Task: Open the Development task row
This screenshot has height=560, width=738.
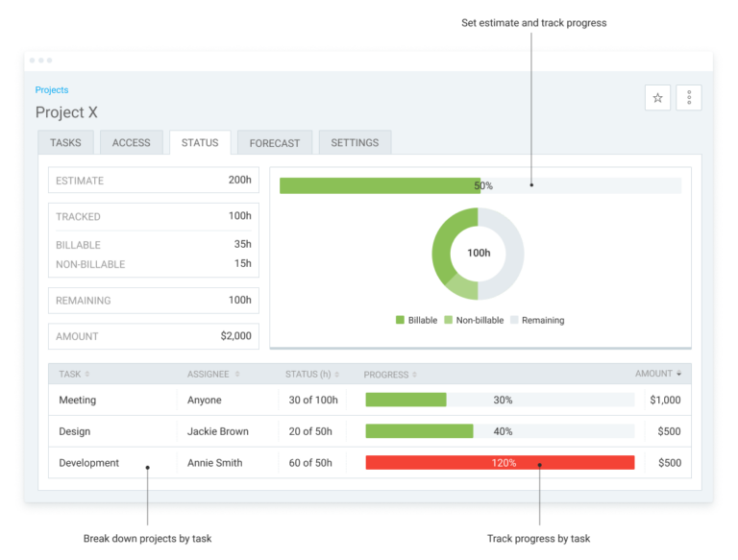Action: [370, 463]
